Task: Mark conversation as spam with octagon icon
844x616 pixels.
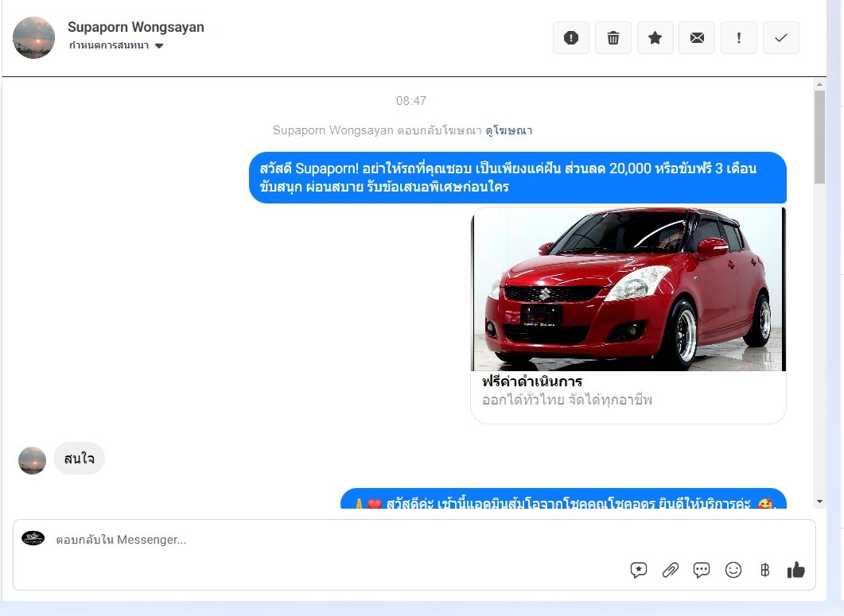Action: pos(571,38)
